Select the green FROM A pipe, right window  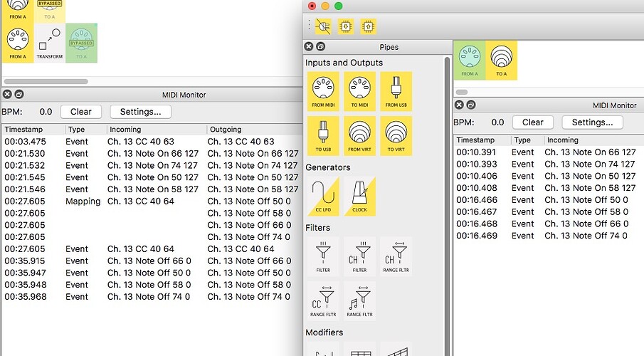pos(470,61)
